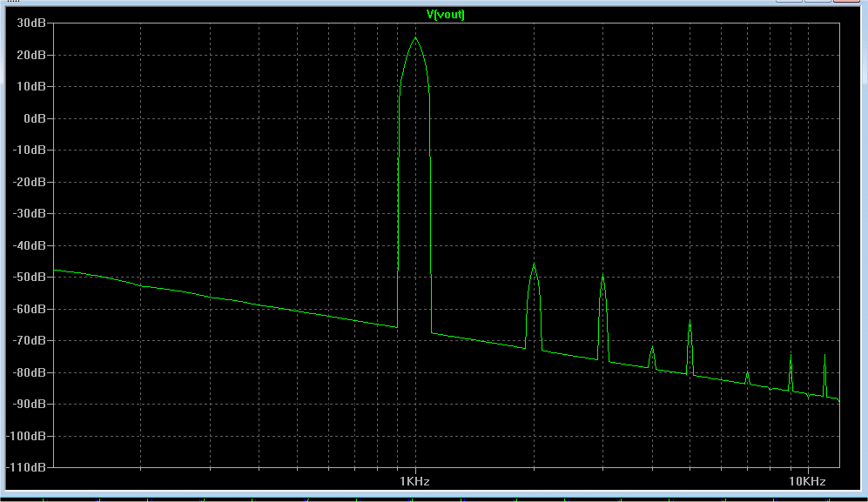The height and width of the screenshot is (502, 868).
Task: Click the 10dB vertical axis label
Action: coord(31,87)
